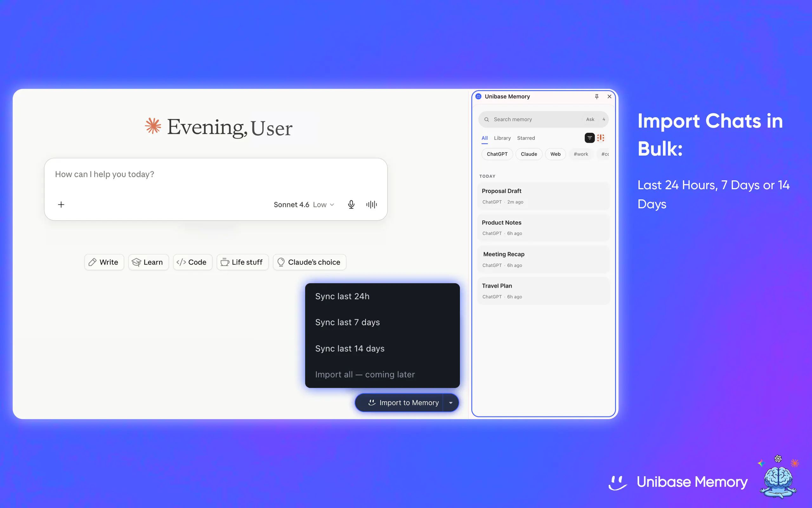This screenshot has width=812, height=508.
Task: Pick the Claude's choice suggestion button
Action: 309,262
